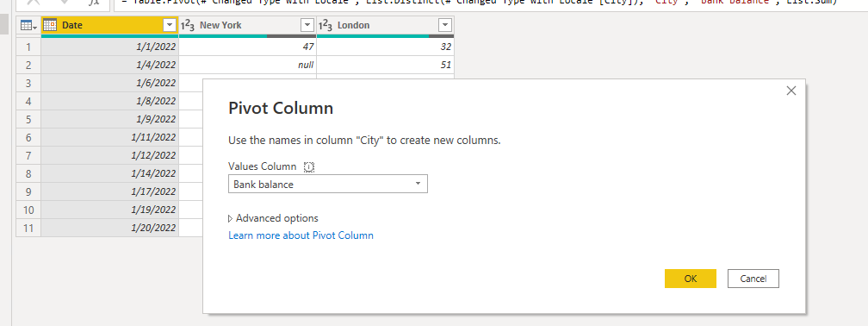
Task: Select row number 11
Action: coord(28,228)
